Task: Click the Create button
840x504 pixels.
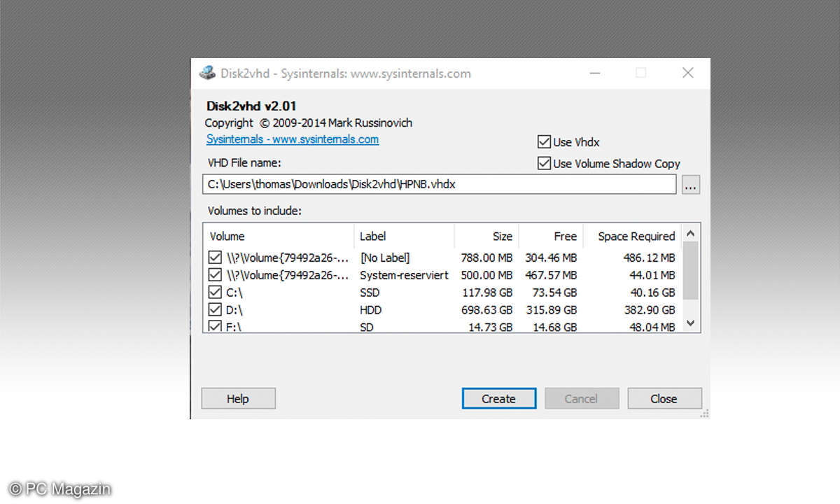Action: [x=499, y=398]
